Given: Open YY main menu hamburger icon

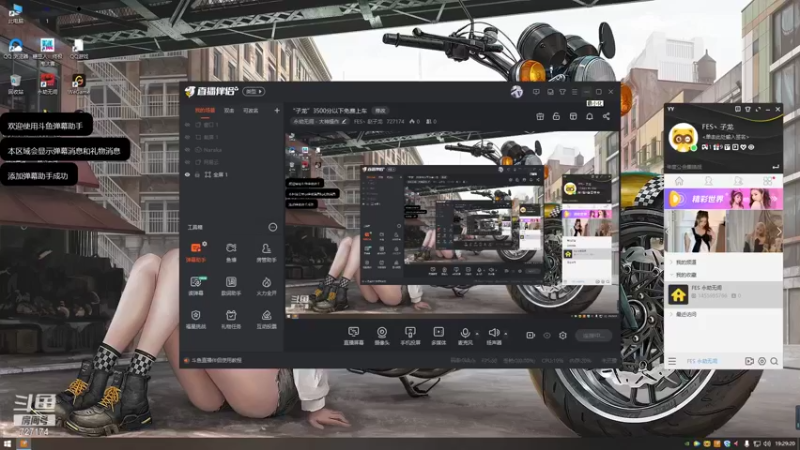Looking at the screenshot, I should 672,361.
